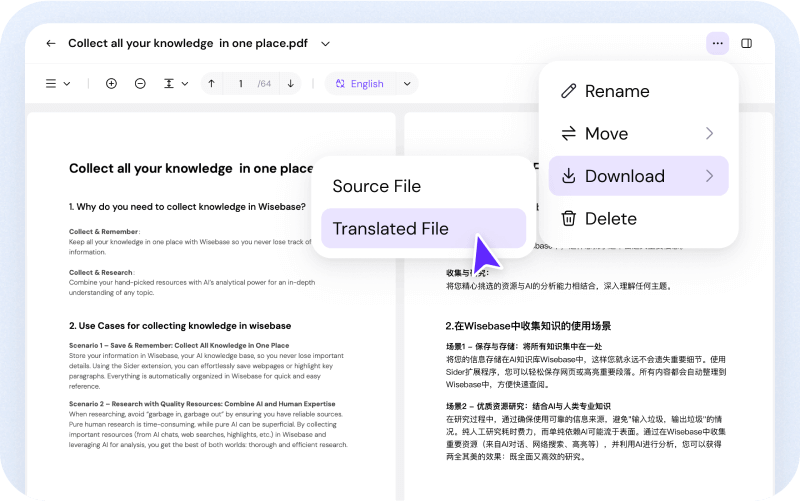Select Source File download option
Screen dimensions: 800x501
[423, 186]
